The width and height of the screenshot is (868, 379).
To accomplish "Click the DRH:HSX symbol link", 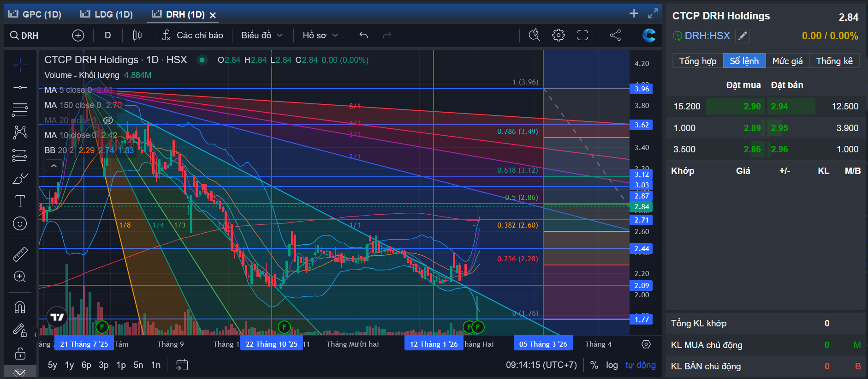I will (x=707, y=36).
